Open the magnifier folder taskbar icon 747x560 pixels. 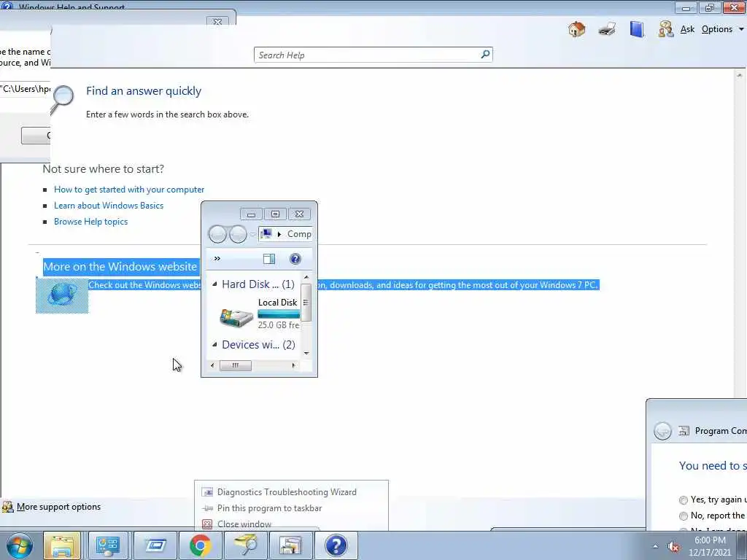pyautogui.click(x=246, y=545)
